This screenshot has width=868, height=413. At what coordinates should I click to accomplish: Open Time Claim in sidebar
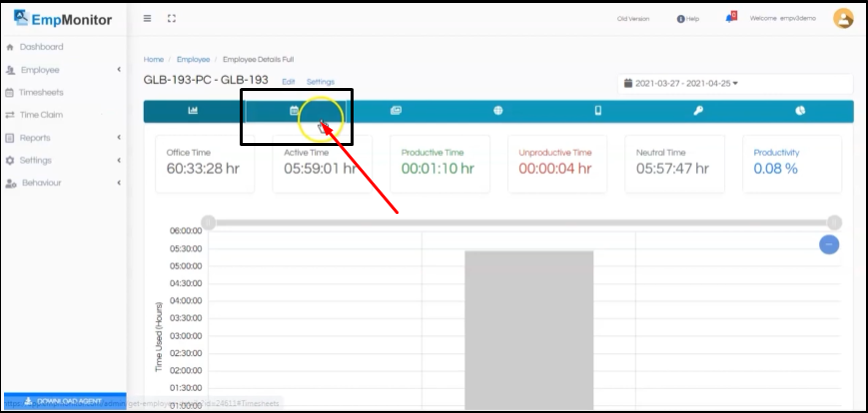pos(41,115)
